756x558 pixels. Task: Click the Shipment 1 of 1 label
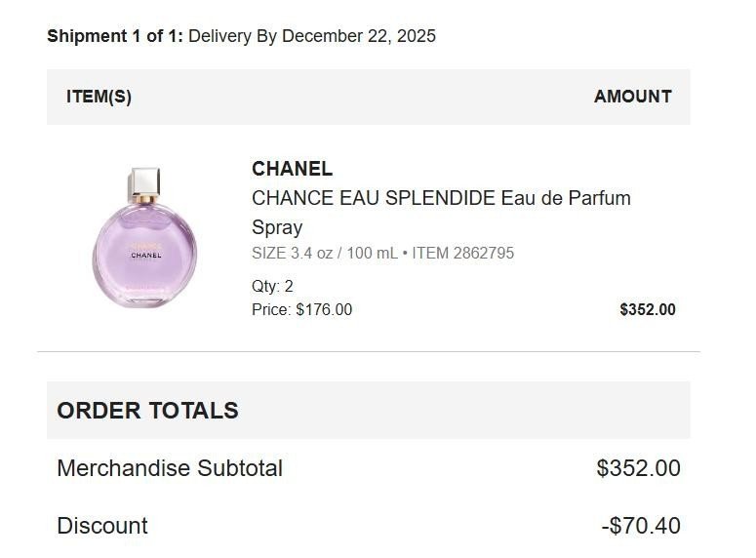115,36
